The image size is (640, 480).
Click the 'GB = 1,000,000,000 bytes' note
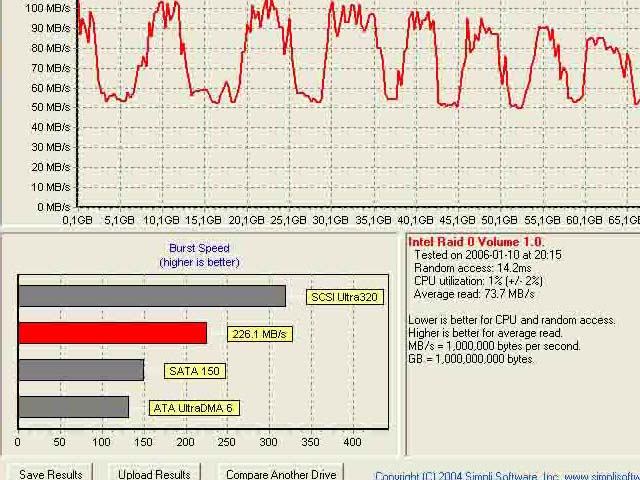point(471,359)
